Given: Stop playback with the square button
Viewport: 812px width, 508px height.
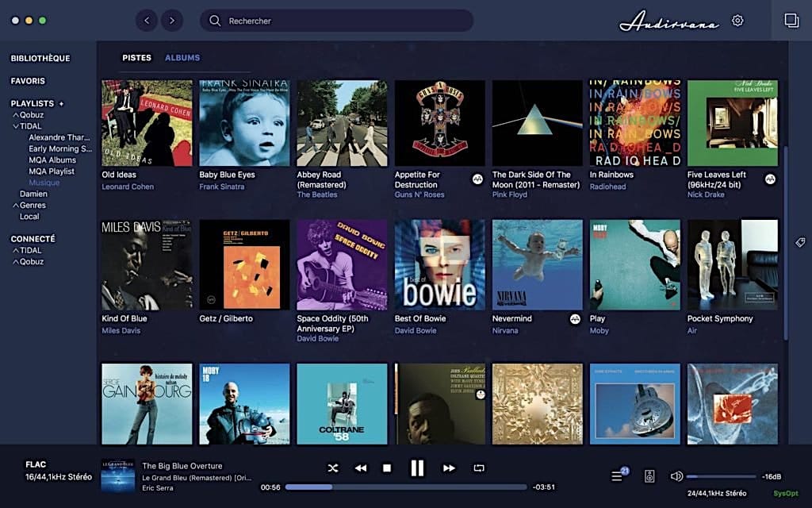Looking at the screenshot, I should (389, 468).
